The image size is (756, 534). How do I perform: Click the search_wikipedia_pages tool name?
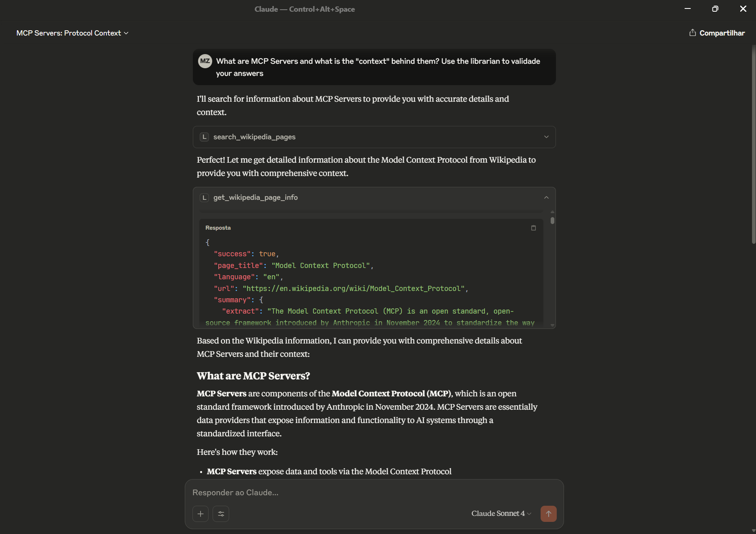tap(254, 137)
